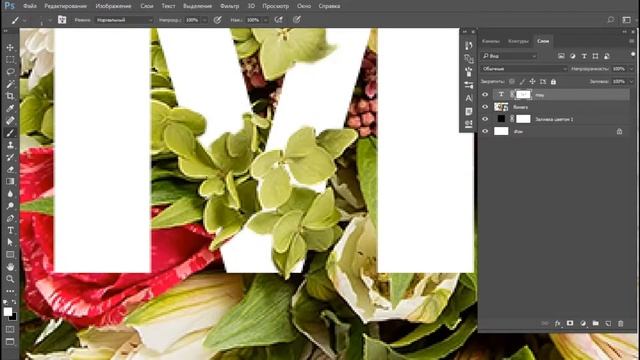
Task: Expand brush opacity dropdown in options bar
Action: 204,20
